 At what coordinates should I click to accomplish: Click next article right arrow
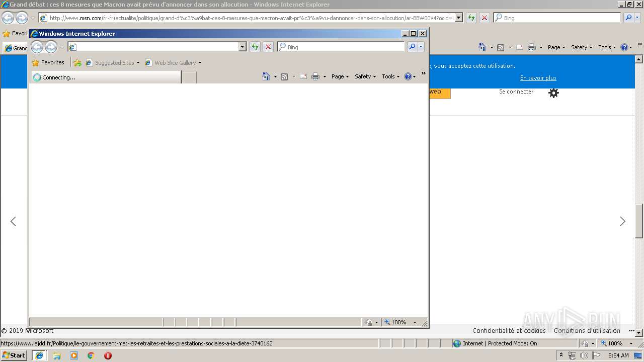(622, 221)
